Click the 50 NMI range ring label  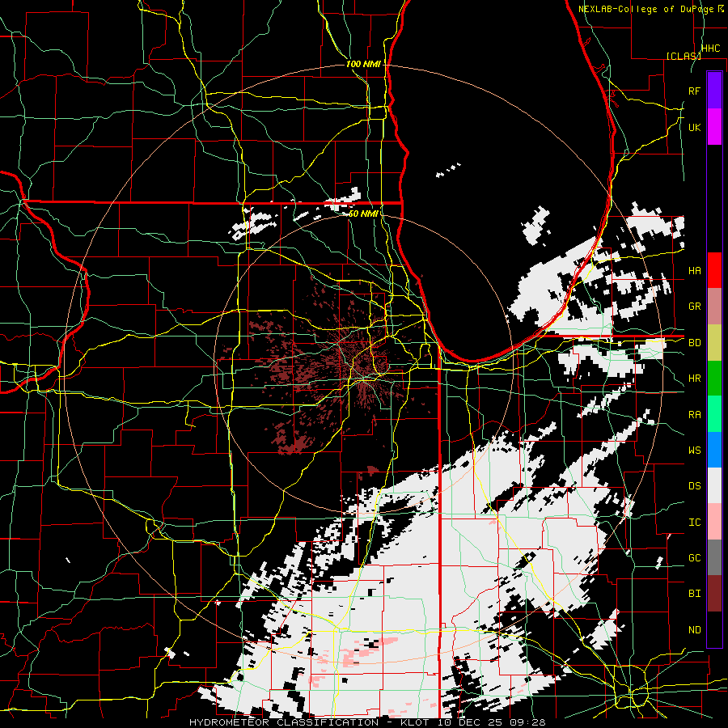coord(363,214)
